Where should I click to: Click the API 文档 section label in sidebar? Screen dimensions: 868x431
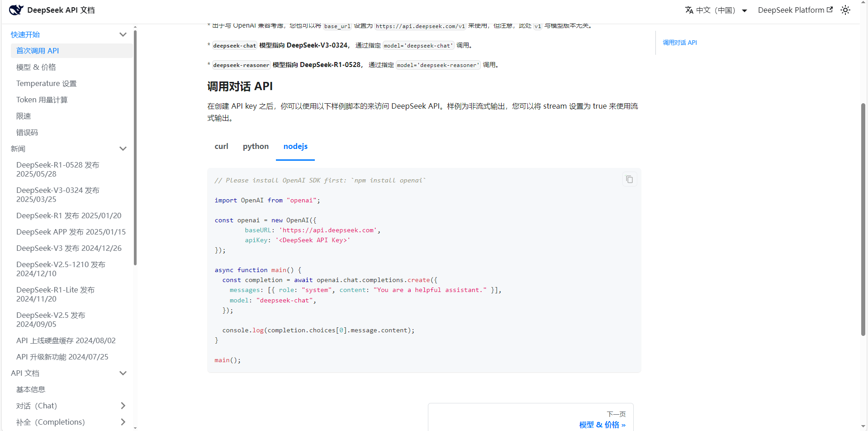pos(25,373)
